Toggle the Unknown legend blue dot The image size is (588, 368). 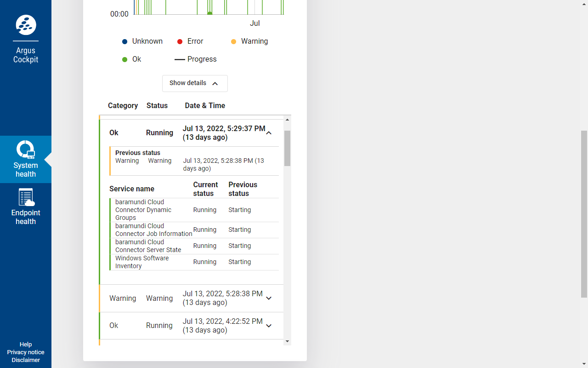(124, 41)
